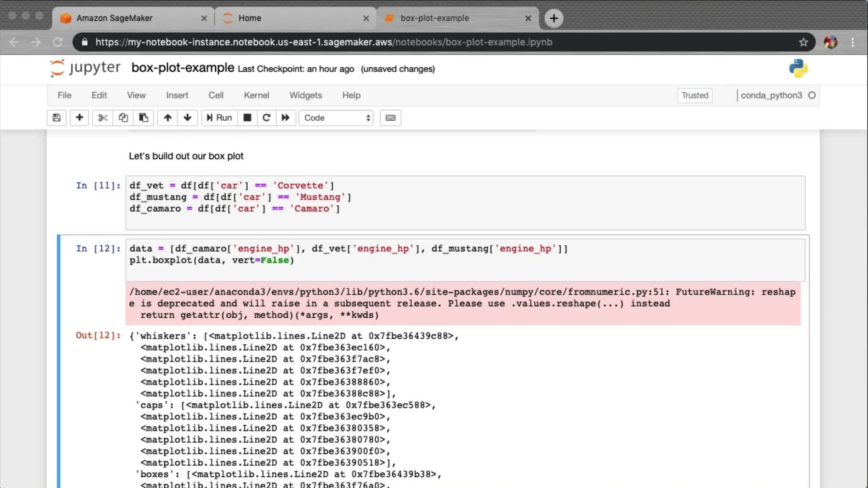This screenshot has height=488, width=868.
Task: Bookmark this page with the star icon
Action: coord(803,42)
